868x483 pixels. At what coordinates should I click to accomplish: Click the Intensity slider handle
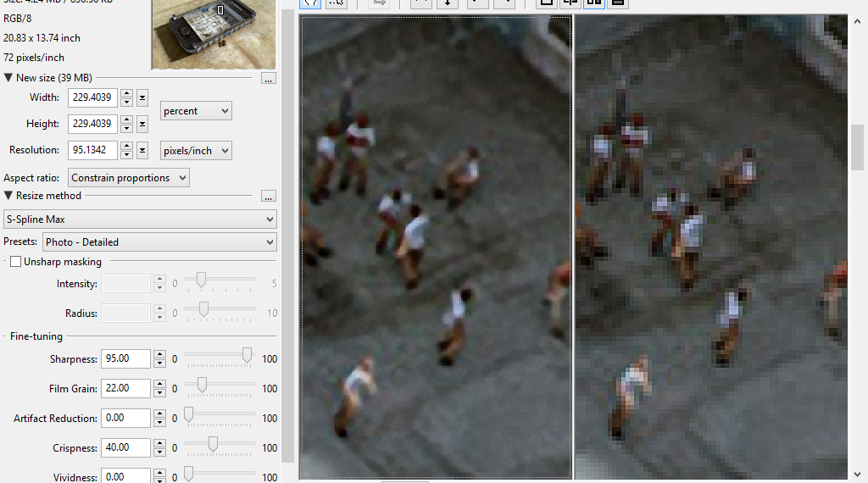[x=201, y=280]
